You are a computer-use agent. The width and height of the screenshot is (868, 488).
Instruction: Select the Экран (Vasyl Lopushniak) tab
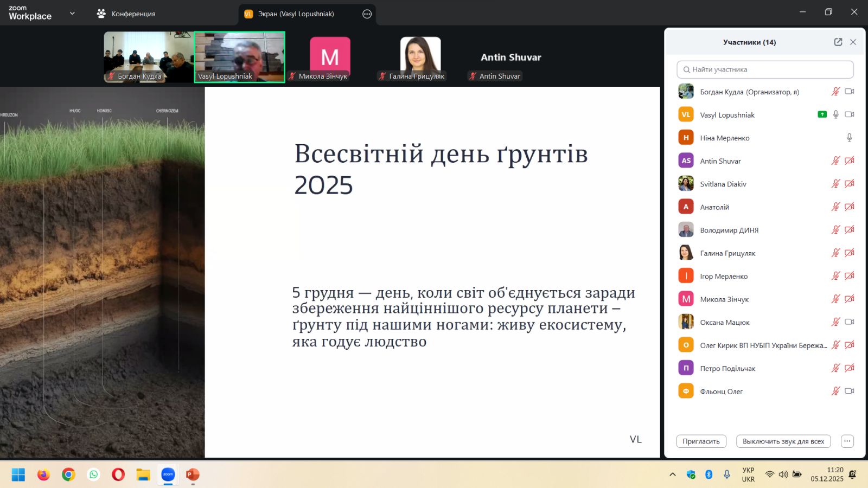(296, 14)
